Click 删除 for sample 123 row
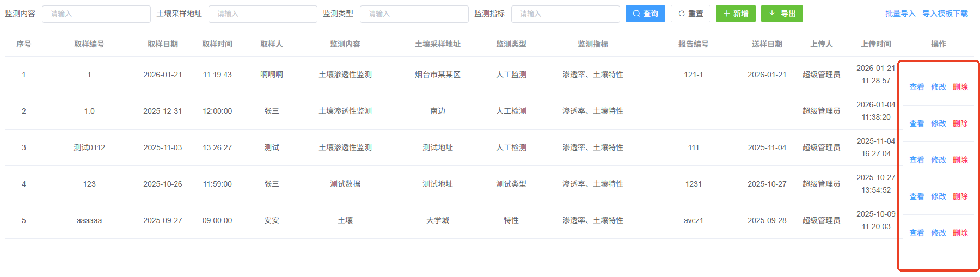Viewport: 980px width, 277px height. tap(960, 196)
